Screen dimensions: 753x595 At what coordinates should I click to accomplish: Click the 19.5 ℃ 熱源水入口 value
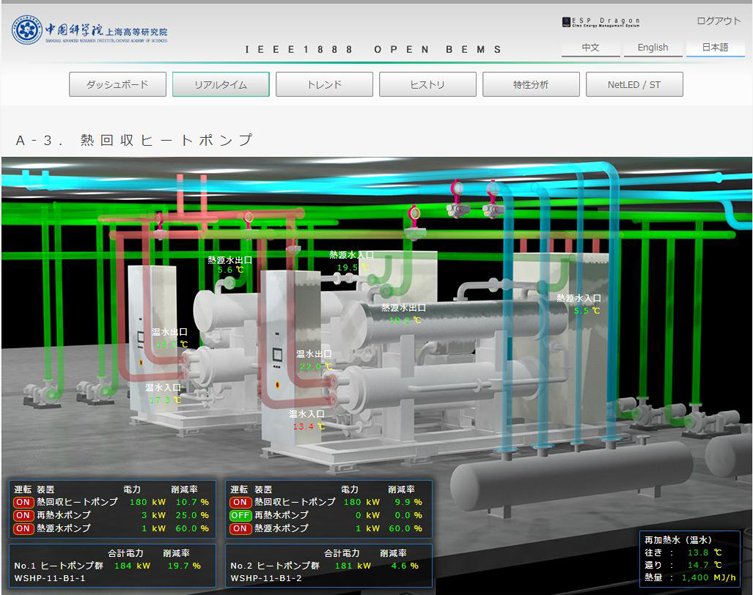[x=353, y=267]
